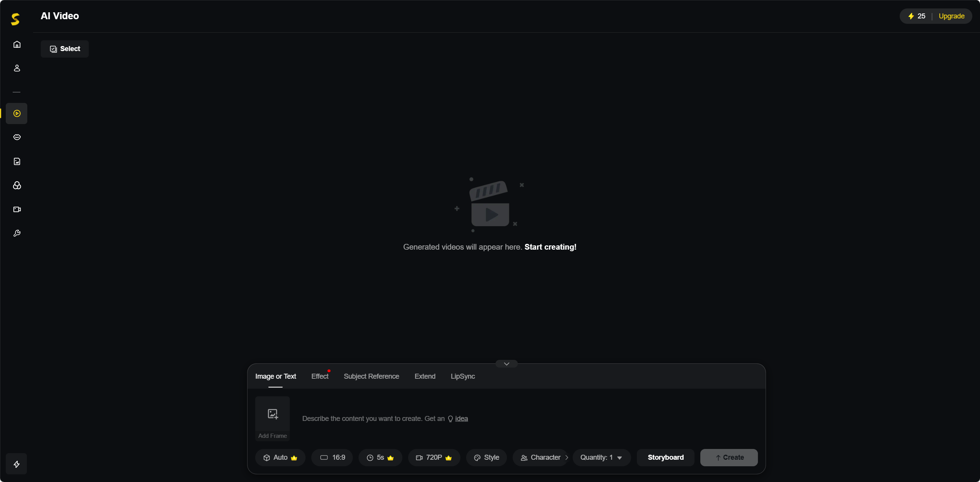Image resolution: width=980 pixels, height=482 pixels.
Task: Expand the Quantity: 1 dropdown
Action: coord(601,457)
